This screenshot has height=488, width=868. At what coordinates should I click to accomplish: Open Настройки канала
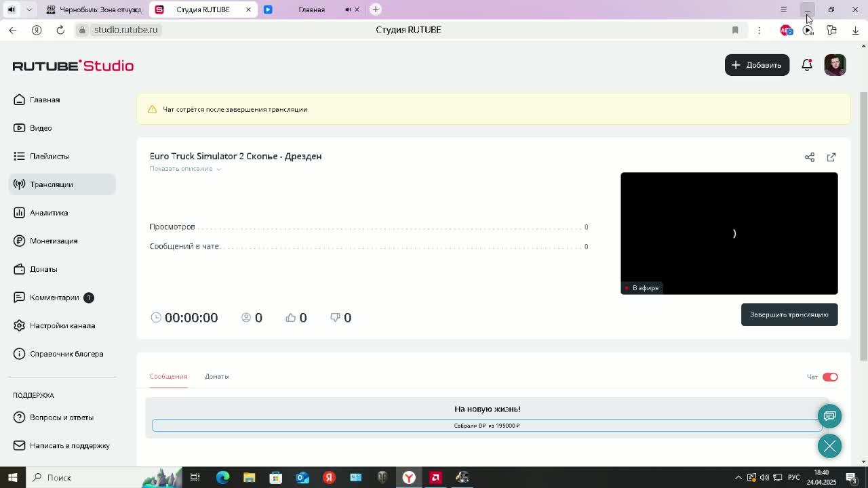pos(62,325)
